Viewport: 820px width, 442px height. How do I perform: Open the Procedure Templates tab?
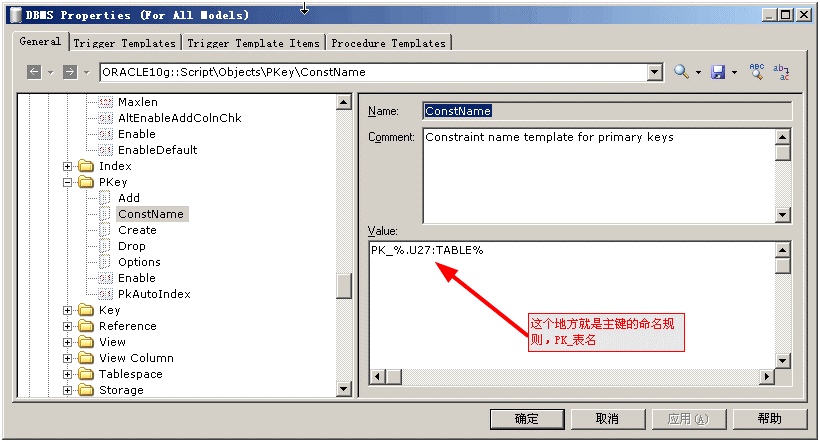pos(388,43)
